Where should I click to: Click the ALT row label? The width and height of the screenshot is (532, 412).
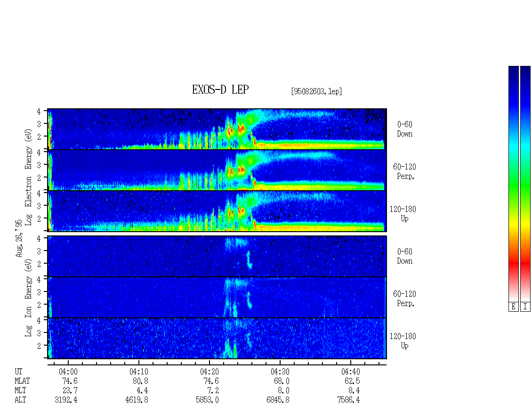coord(20,400)
